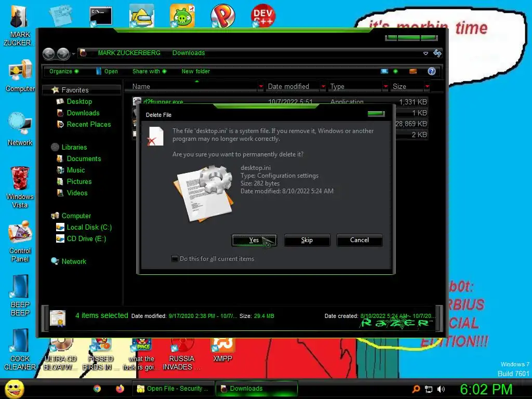Change view with the views icon
The image size is (532, 399).
tap(384, 71)
